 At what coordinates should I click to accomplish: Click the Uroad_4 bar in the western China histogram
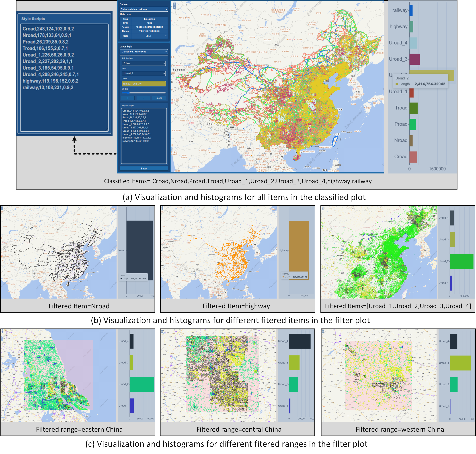pos(453,341)
